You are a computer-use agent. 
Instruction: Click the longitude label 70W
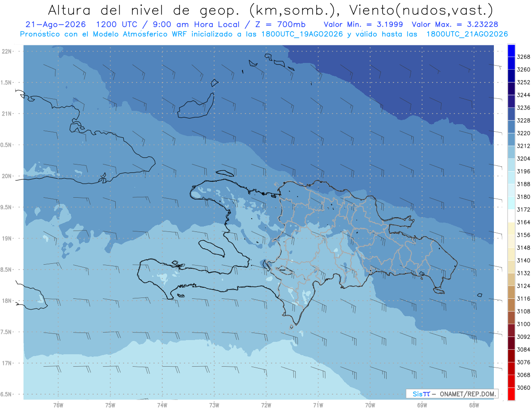[370, 405]
